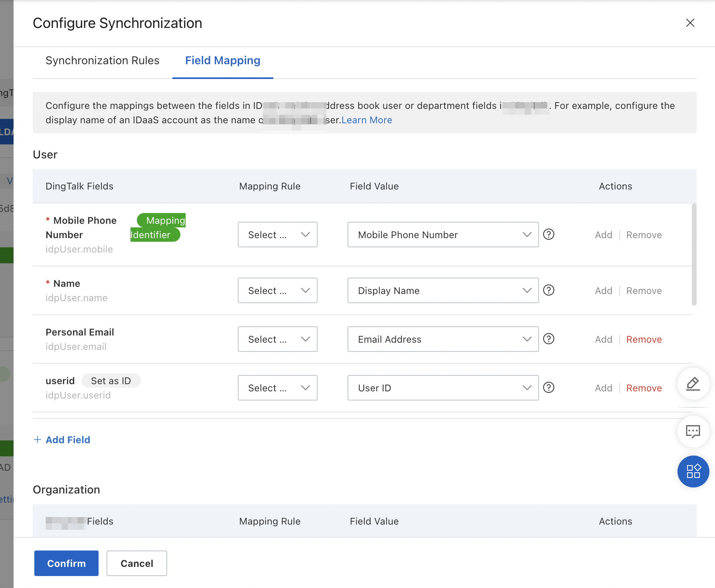Click help icon in the userid row
Image resolution: width=715 pixels, height=588 pixels.
549,387
